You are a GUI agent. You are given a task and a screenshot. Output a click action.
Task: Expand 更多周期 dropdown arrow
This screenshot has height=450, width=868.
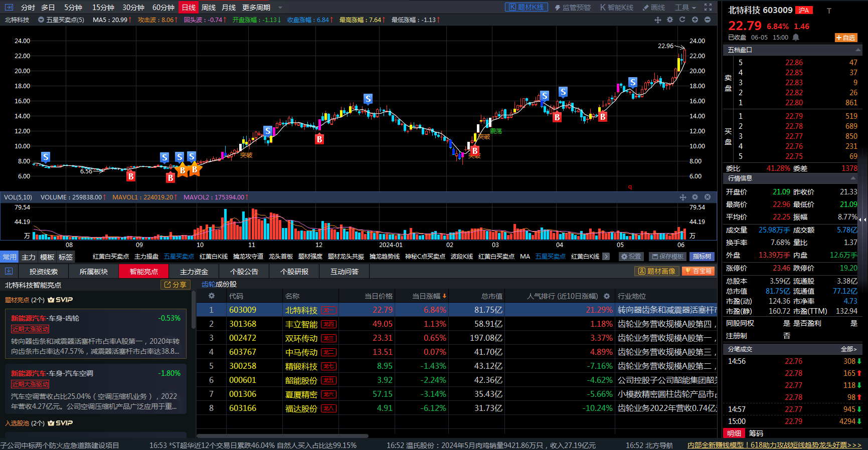tap(280, 8)
